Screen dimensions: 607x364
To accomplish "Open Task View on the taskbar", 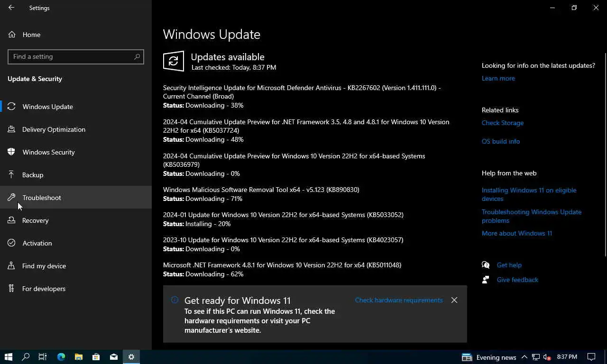I will tap(43, 357).
